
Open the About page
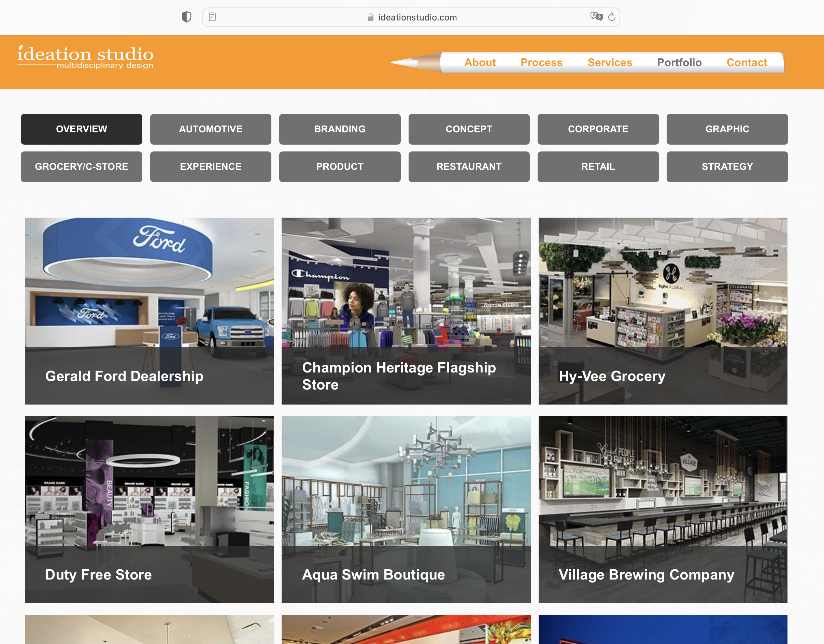tap(480, 62)
